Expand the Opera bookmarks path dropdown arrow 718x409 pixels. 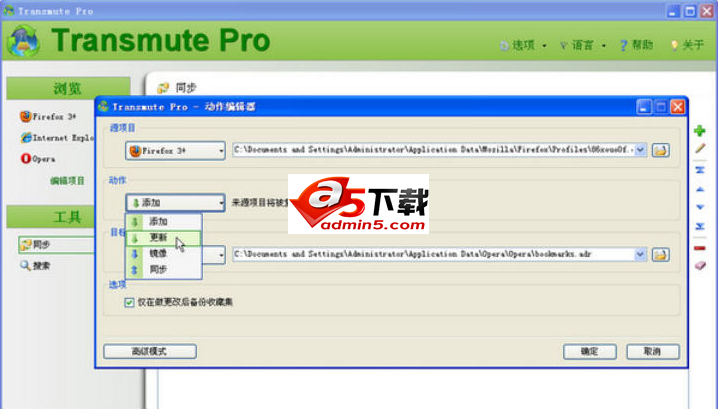click(640, 254)
